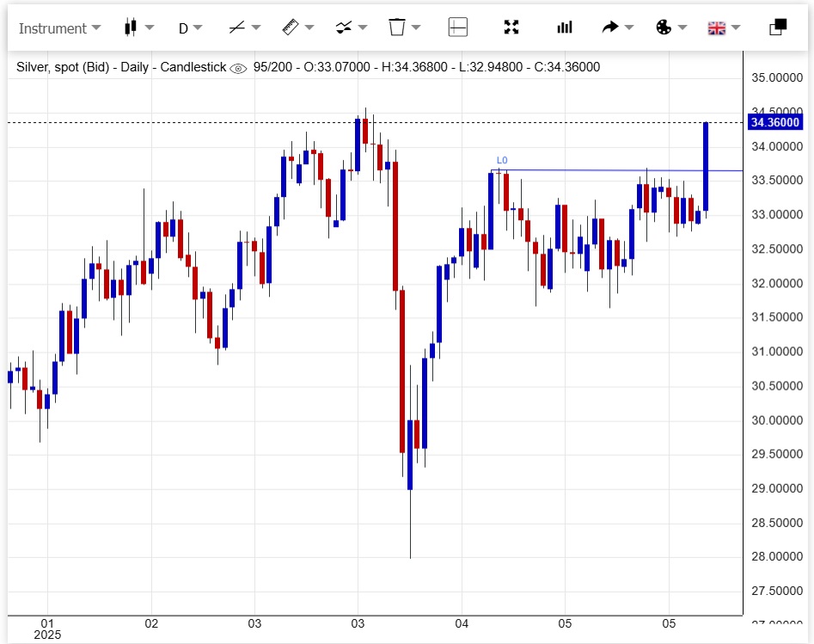This screenshot has width=814, height=644.
Task: Click the trash can delete icon
Action: pyautogui.click(x=396, y=28)
